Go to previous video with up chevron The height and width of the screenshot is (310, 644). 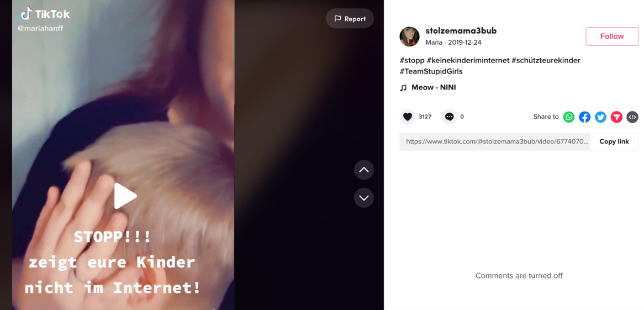coord(364,170)
